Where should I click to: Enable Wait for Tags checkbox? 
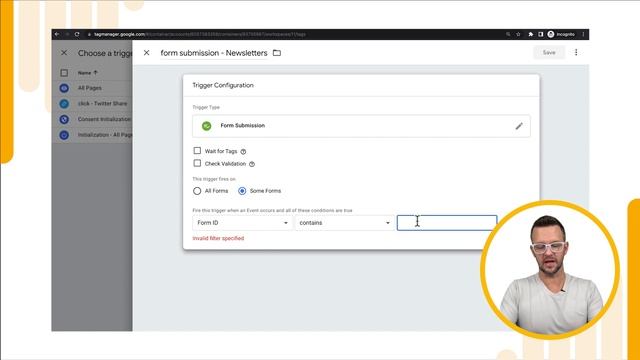(x=197, y=151)
